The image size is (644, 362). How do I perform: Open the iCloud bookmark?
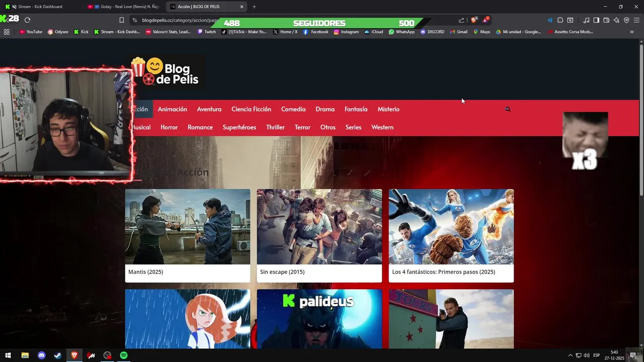pyautogui.click(x=374, y=32)
